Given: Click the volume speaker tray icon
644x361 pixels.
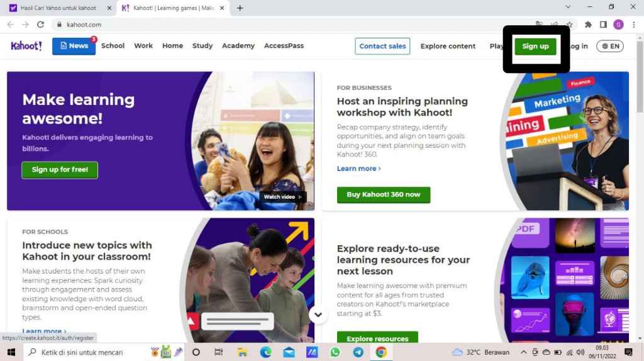Looking at the screenshot, I should 580,352.
